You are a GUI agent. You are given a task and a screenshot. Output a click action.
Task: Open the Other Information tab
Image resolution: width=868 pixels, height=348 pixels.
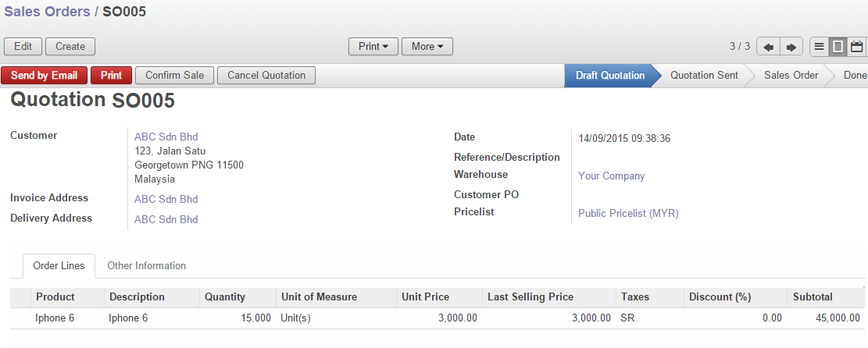tap(146, 266)
